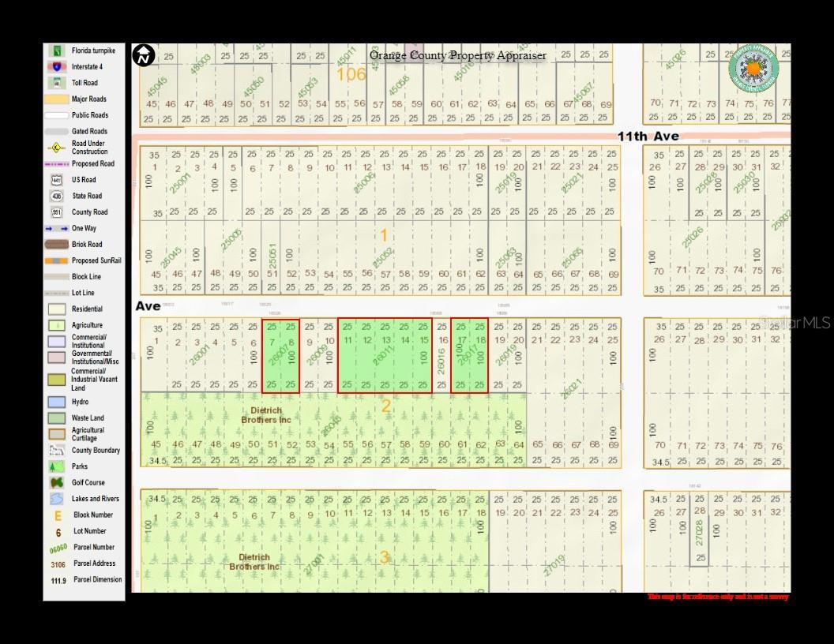This screenshot has width=834, height=644.
Task: Select highlighted parcel 26017 on map
Action: coord(470,356)
